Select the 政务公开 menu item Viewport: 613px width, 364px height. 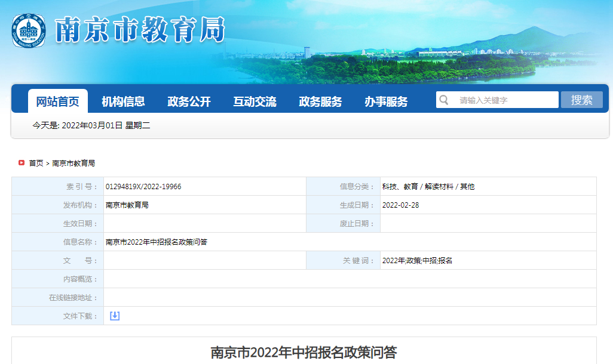189,101
